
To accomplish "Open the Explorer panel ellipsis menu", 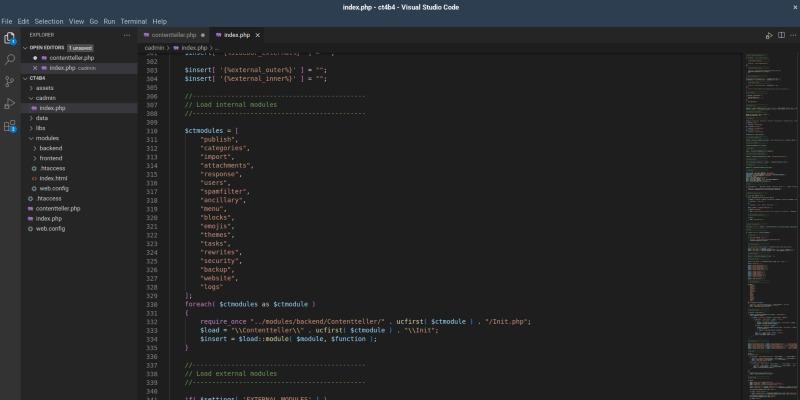I will coord(126,35).
